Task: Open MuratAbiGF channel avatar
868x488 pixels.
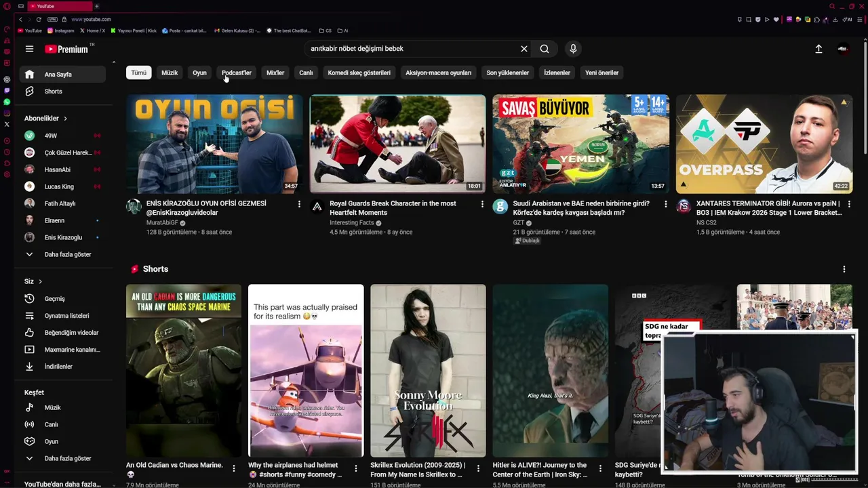Action: [x=134, y=207]
